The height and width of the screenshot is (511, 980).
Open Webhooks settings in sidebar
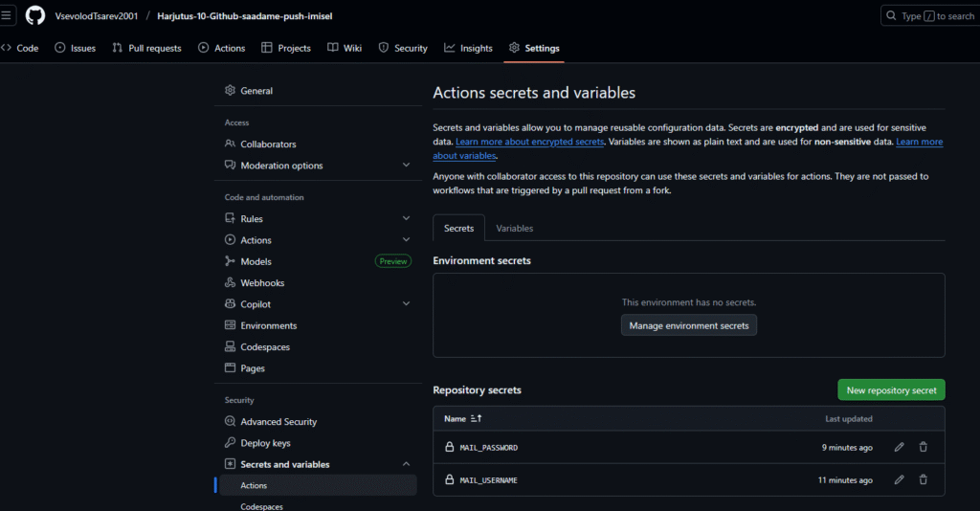click(x=261, y=283)
